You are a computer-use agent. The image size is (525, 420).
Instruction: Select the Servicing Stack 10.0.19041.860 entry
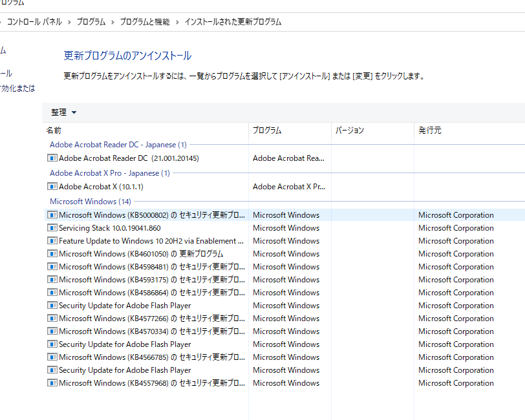[x=110, y=228]
